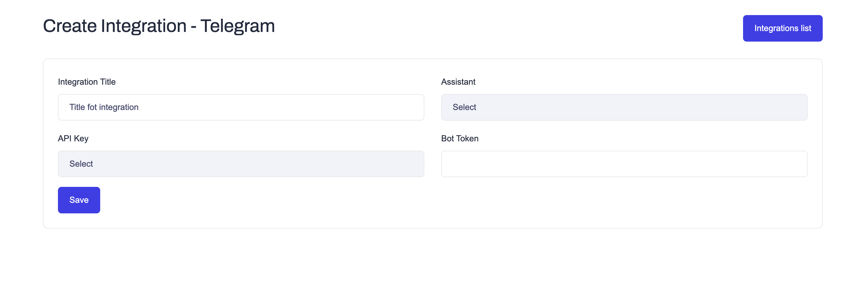Viewport: 868px width, 305px height.
Task: Open the Integrations list page
Action: [782, 28]
